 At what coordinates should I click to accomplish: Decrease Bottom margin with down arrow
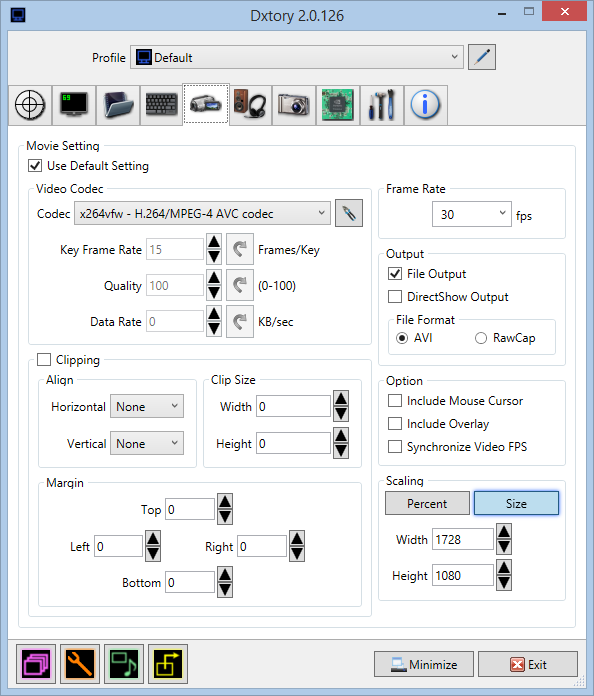click(x=225, y=590)
